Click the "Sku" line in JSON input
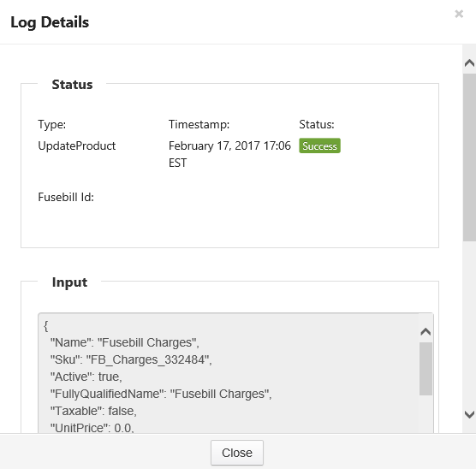The width and height of the screenshot is (476, 469). tap(131, 359)
